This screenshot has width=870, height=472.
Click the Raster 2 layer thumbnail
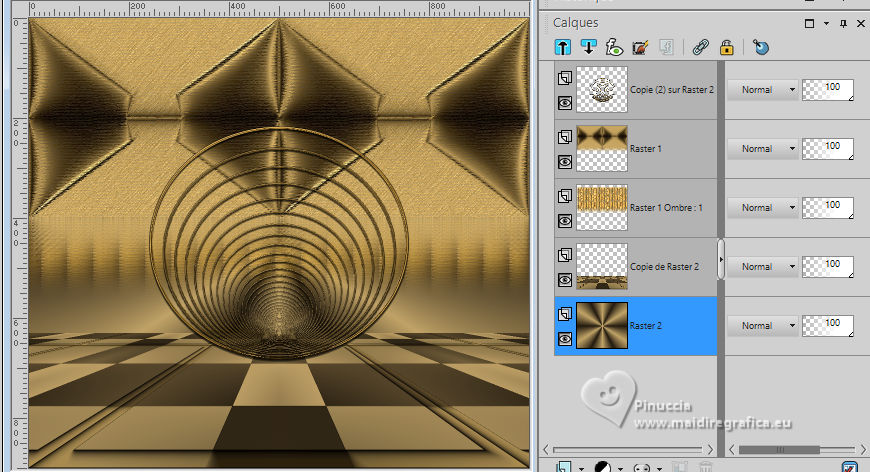[x=602, y=326]
